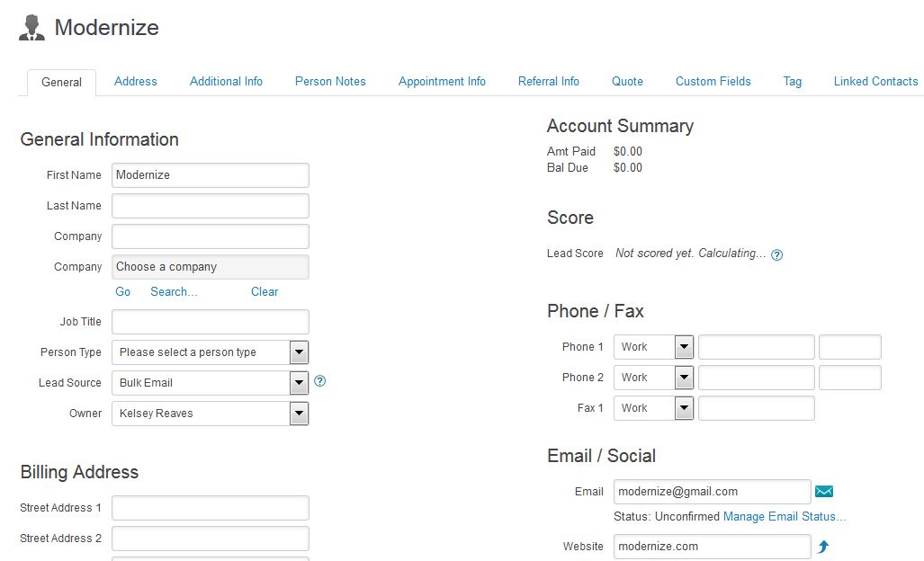Click the Search... link under Company
This screenshot has height=561, width=924.
[x=174, y=291]
